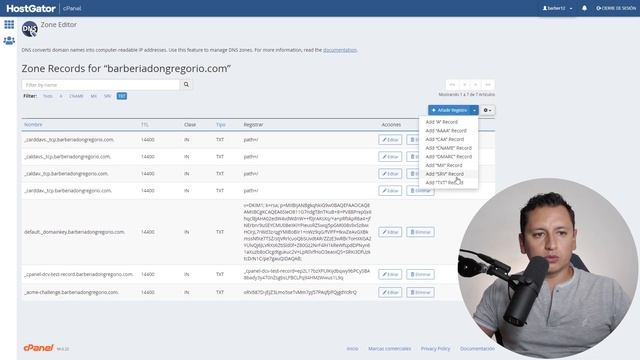Image resolution: width=640 pixels, height=360 pixels.
Task: Go to first page of records
Action: (452, 84)
